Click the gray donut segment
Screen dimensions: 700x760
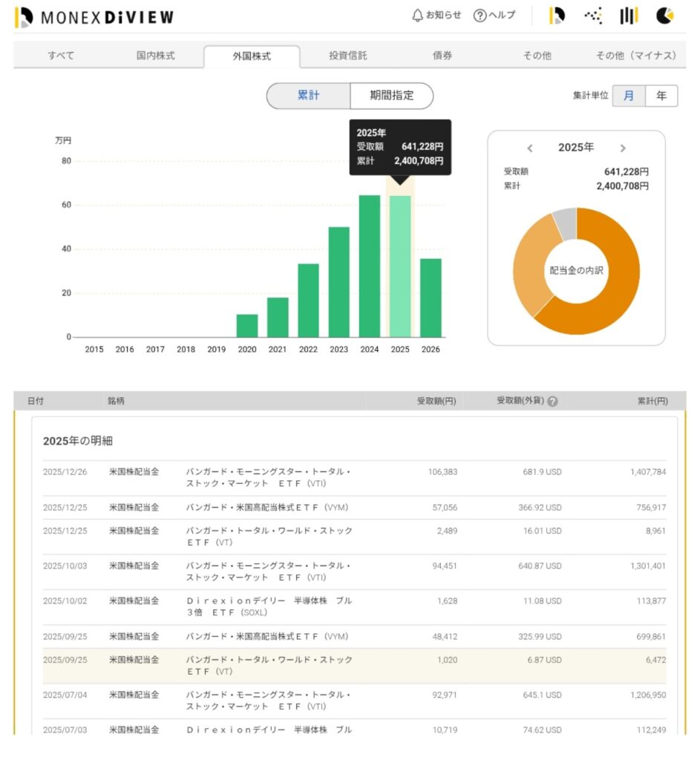coord(566,224)
